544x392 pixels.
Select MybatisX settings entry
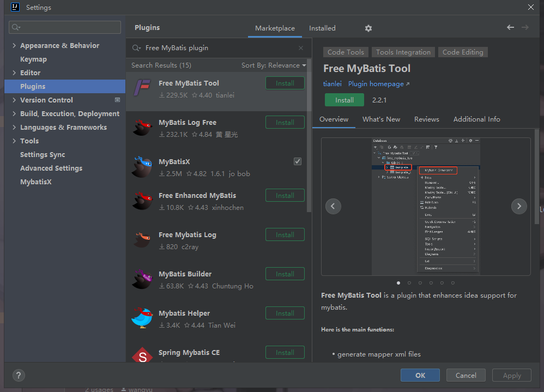pyautogui.click(x=36, y=182)
